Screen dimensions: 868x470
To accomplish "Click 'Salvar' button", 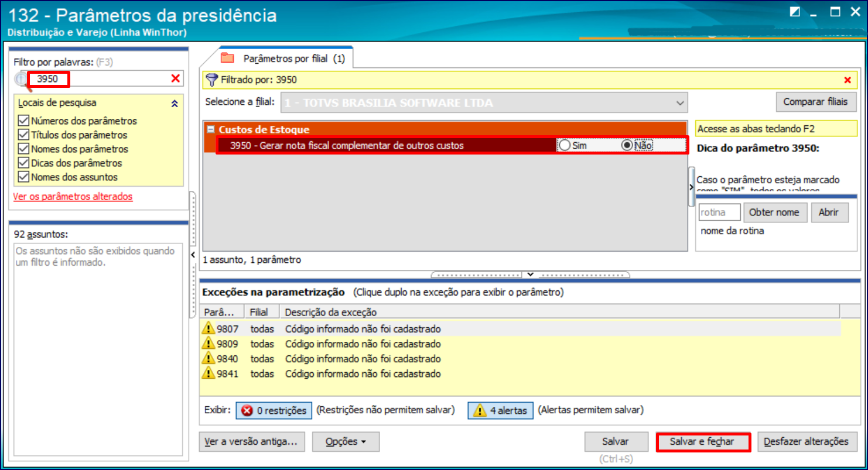I will pos(615,442).
